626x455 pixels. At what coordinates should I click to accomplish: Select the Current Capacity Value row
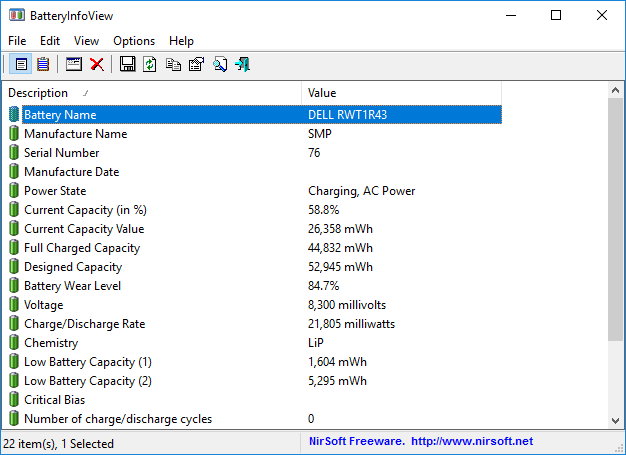point(256,229)
